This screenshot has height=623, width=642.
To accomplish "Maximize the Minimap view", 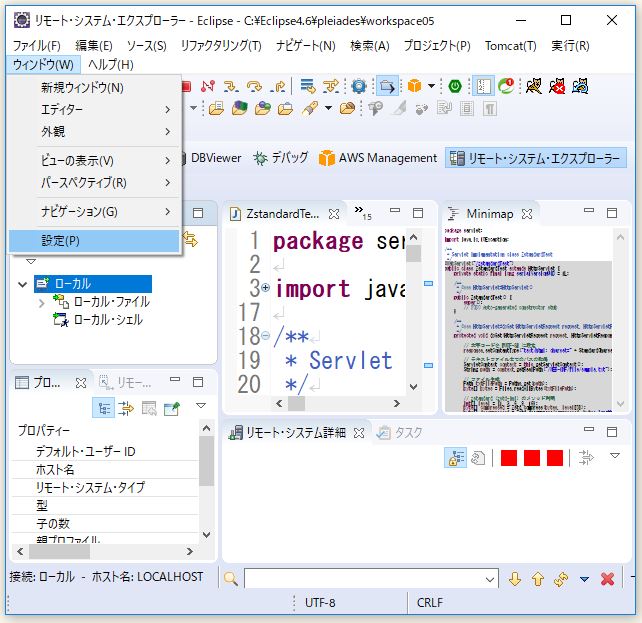I will coord(612,212).
